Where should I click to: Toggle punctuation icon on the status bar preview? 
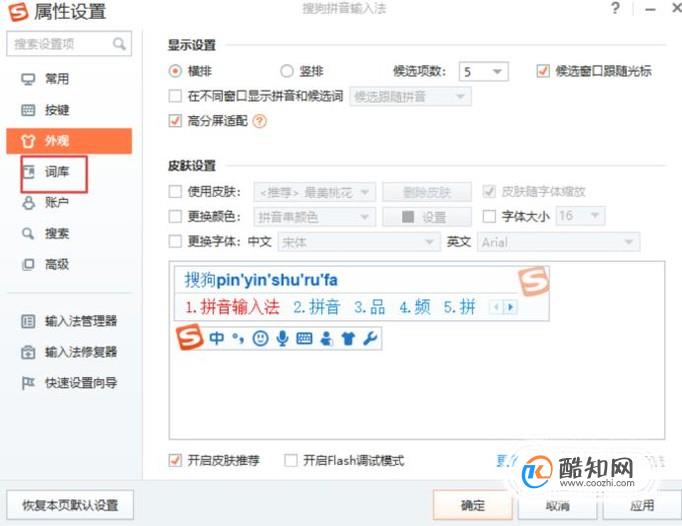click(x=238, y=338)
